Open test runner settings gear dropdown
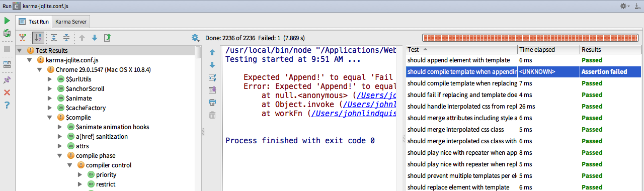This screenshot has width=644, height=191. click(x=196, y=38)
